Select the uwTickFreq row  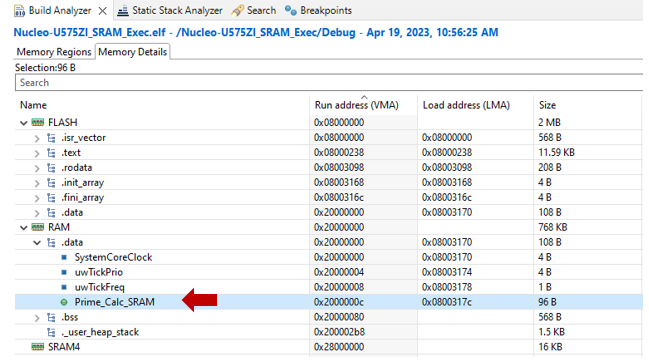(x=329, y=287)
